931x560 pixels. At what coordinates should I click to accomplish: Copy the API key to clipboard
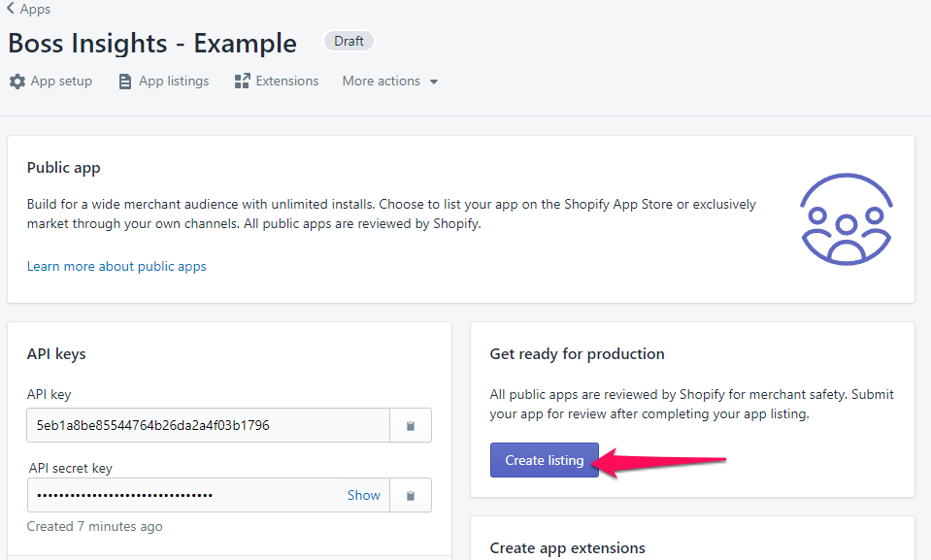pyautogui.click(x=411, y=425)
